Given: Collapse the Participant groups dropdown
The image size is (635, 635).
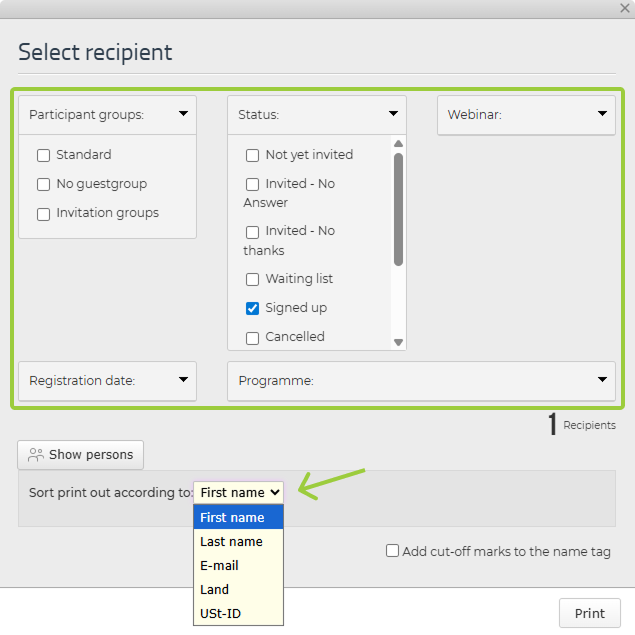Looking at the screenshot, I should tap(183, 114).
